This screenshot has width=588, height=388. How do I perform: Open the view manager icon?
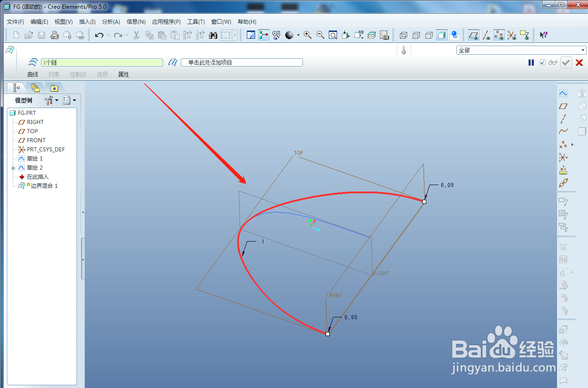click(384, 35)
